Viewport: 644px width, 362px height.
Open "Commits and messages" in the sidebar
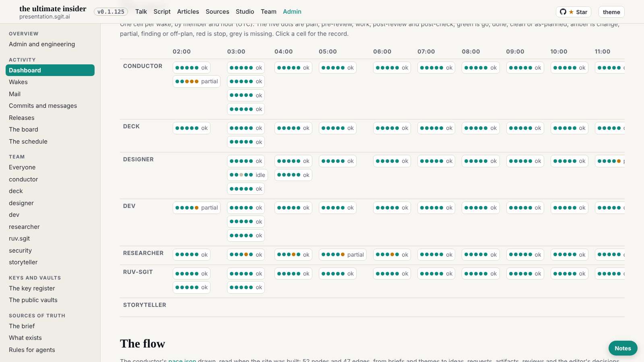coord(50,106)
